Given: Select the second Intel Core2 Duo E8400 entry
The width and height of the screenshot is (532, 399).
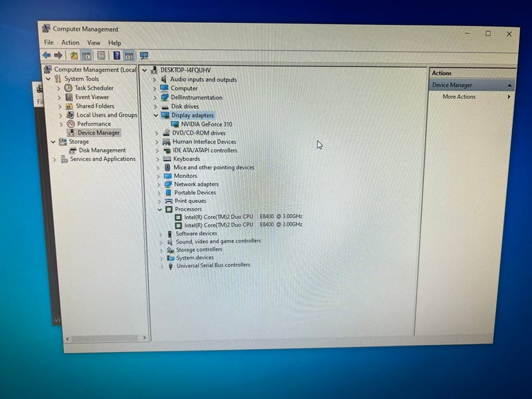Looking at the screenshot, I should [243, 225].
